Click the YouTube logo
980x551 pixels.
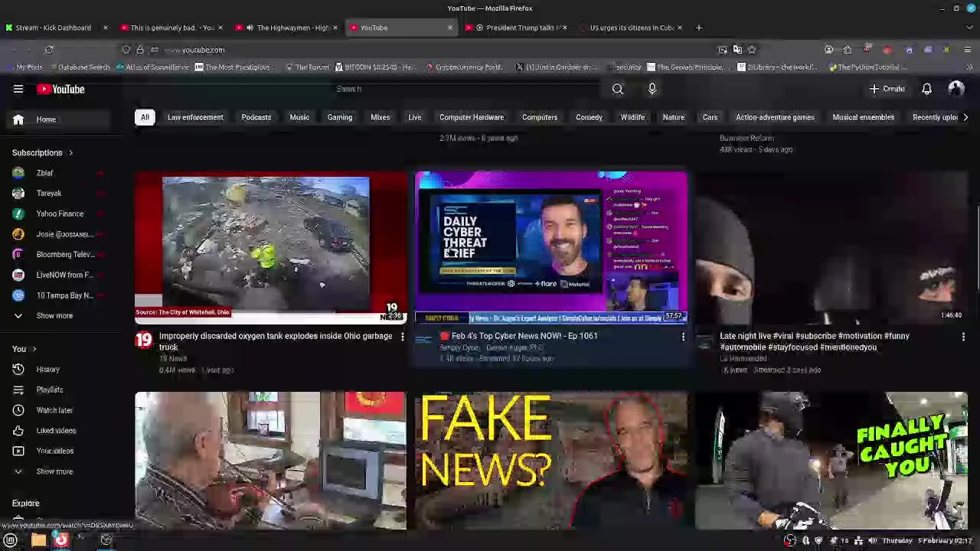pyautogui.click(x=60, y=89)
